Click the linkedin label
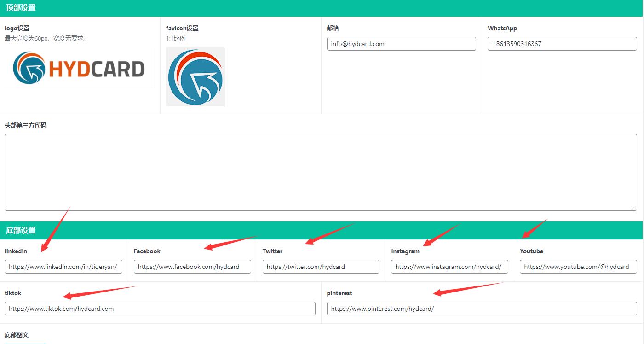The height and width of the screenshot is (344, 644). [x=16, y=251]
